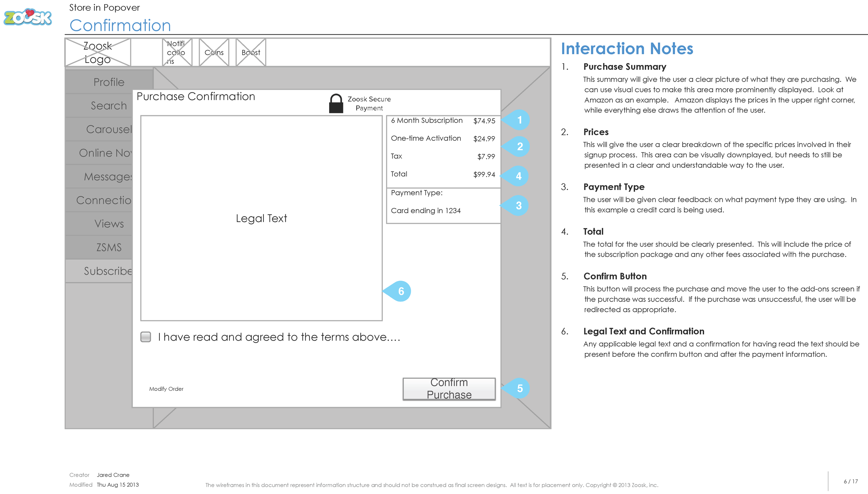The height and width of the screenshot is (494, 868).
Task: Click the Coins icon placeholder
Action: pos(214,52)
